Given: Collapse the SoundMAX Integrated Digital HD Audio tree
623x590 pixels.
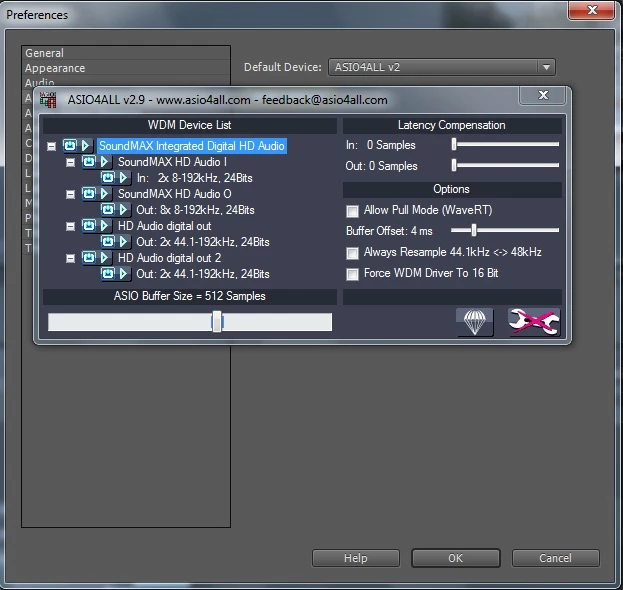Looking at the screenshot, I should [51, 146].
